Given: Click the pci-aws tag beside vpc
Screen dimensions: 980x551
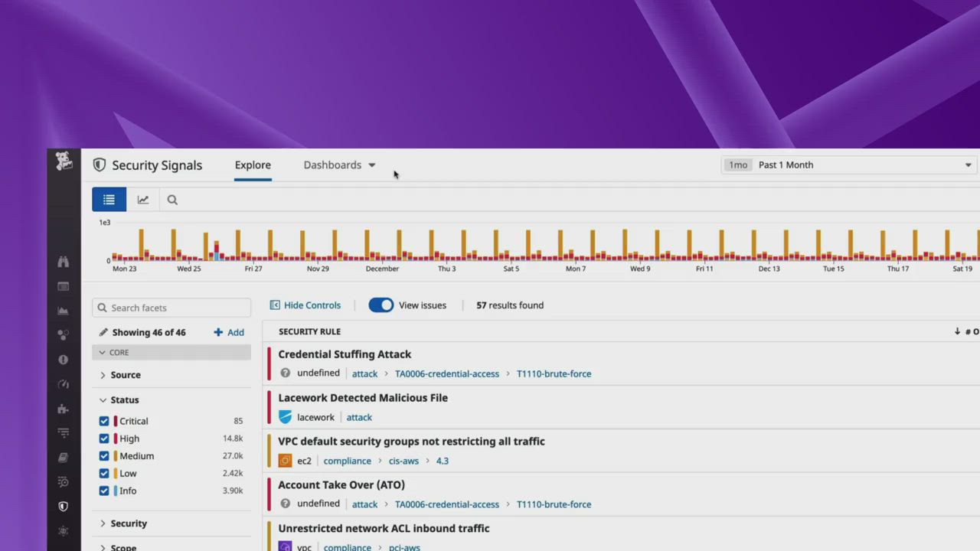Looking at the screenshot, I should 404,547.
